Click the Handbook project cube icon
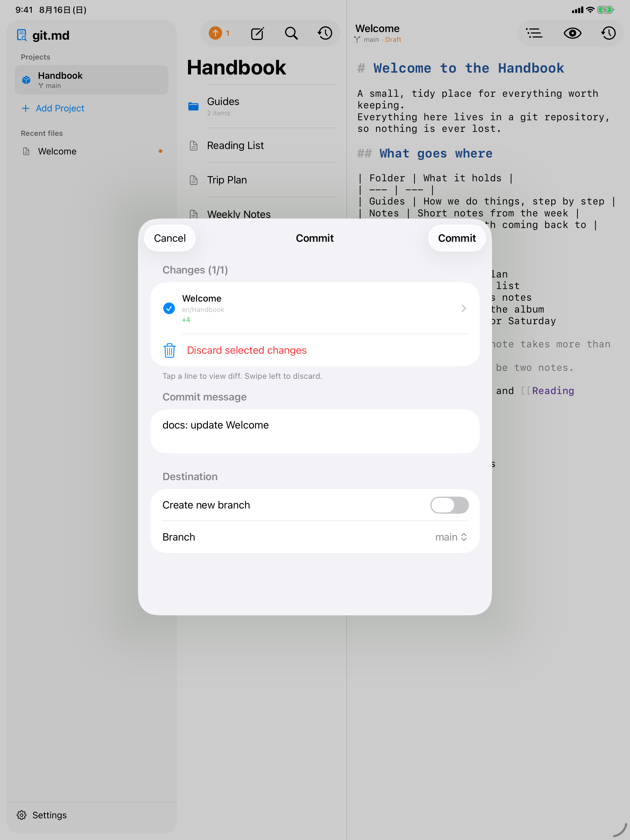The height and width of the screenshot is (840, 630). pyautogui.click(x=26, y=80)
